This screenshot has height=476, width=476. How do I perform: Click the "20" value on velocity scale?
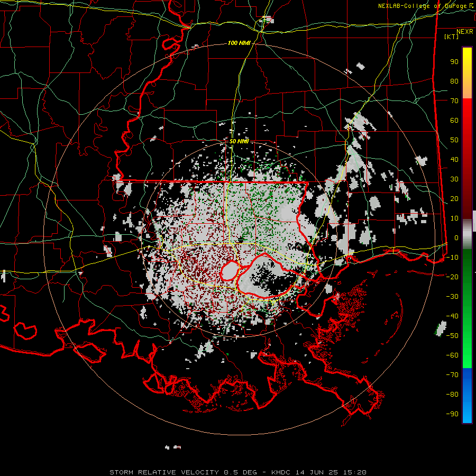454,199
